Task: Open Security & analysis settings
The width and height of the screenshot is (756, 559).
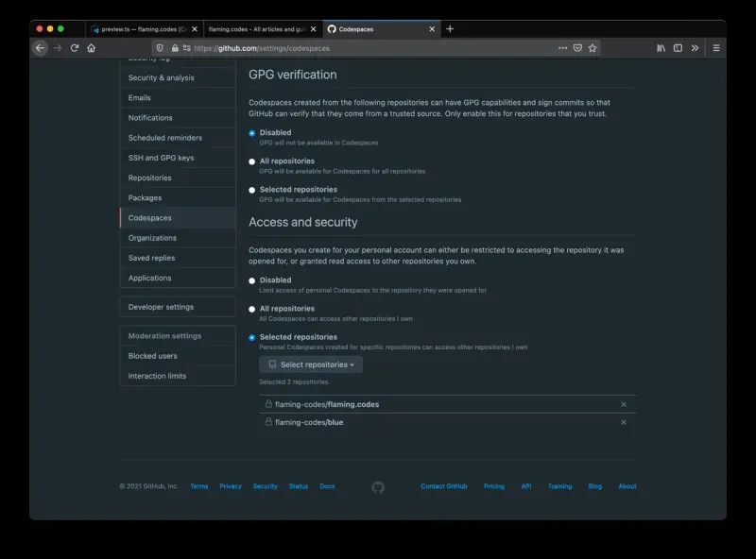Action: click(178, 77)
